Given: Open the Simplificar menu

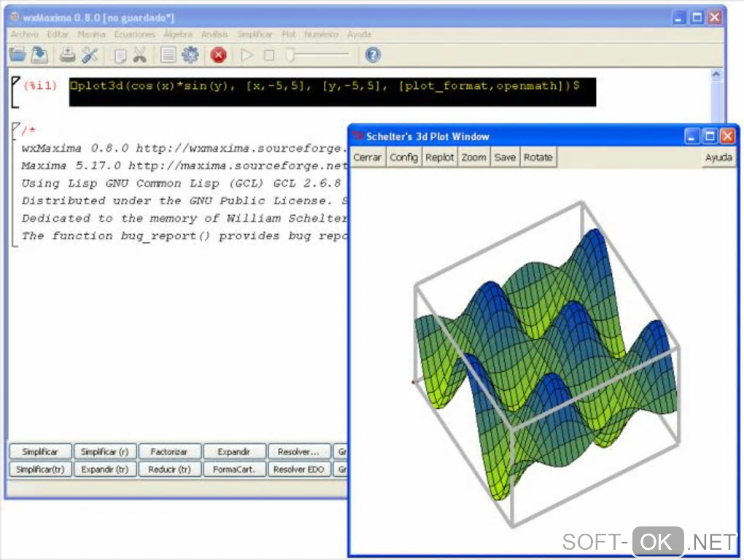Looking at the screenshot, I should click(x=255, y=34).
